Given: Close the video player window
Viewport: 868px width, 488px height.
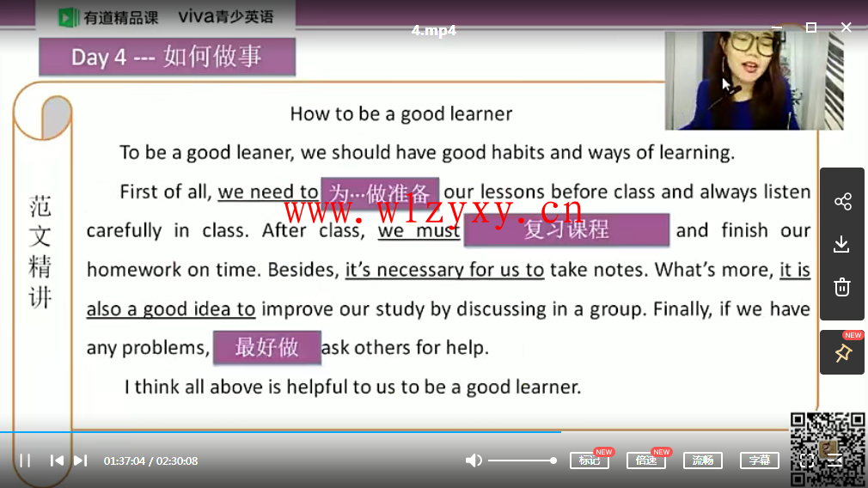Looking at the screenshot, I should click(846, 27).
